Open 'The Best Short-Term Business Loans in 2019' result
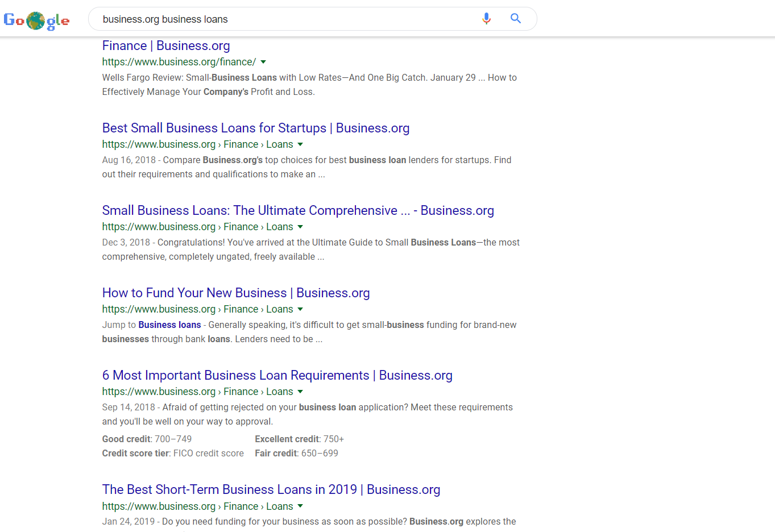This screenshot has height=532, width=775. [271, 489]
